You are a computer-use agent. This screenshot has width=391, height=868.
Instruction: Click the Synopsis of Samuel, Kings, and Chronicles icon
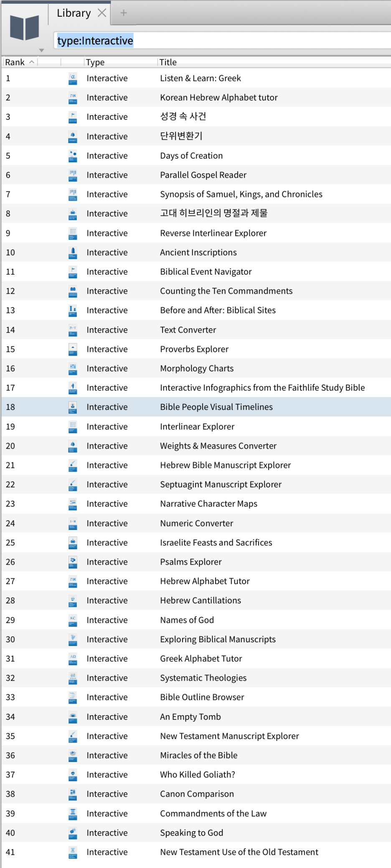(73, 194)
